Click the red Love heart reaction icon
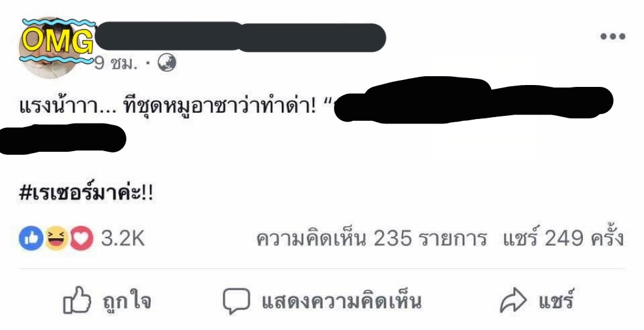 [81, 239]
